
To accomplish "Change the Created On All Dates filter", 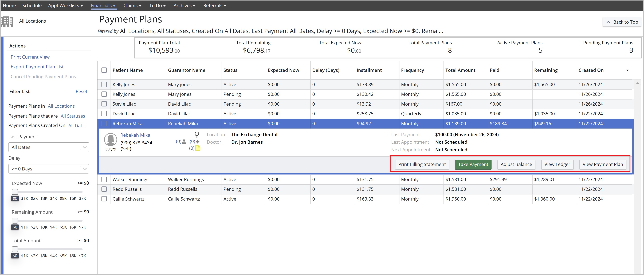I will pyautogui.click(x=77, y=126).
